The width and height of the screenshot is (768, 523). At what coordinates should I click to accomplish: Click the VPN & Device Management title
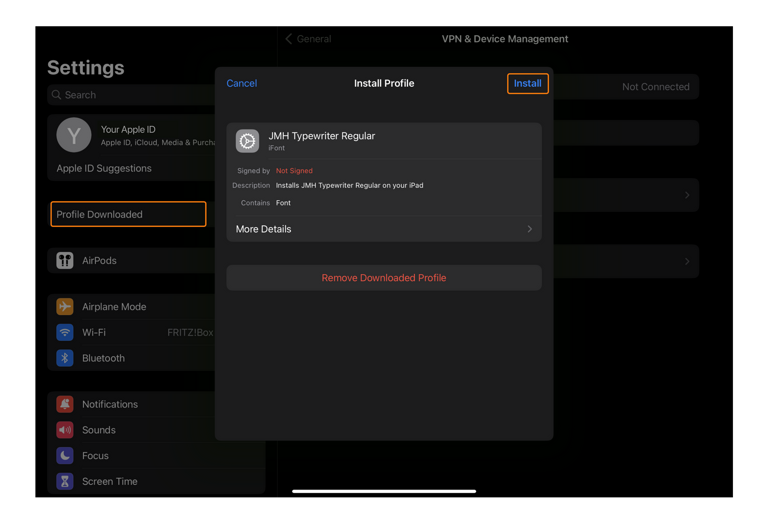505,39
